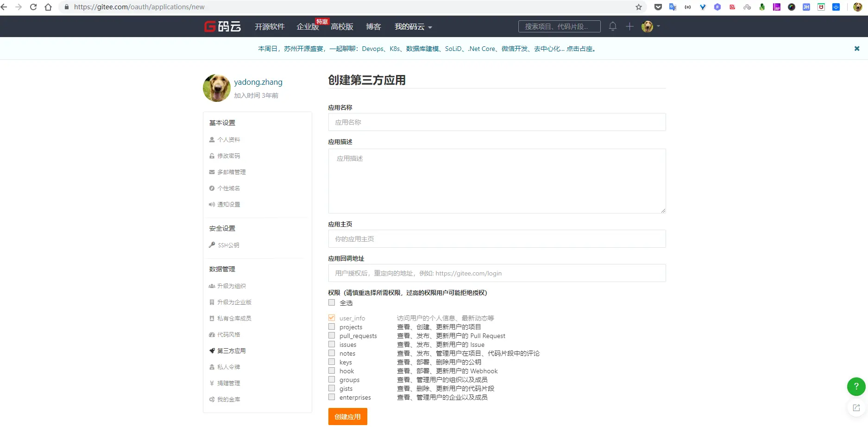Enable the 全选 permissions checkbox
Image resolution: width=868 pixels, height=445 pixels.
[332, 302]
